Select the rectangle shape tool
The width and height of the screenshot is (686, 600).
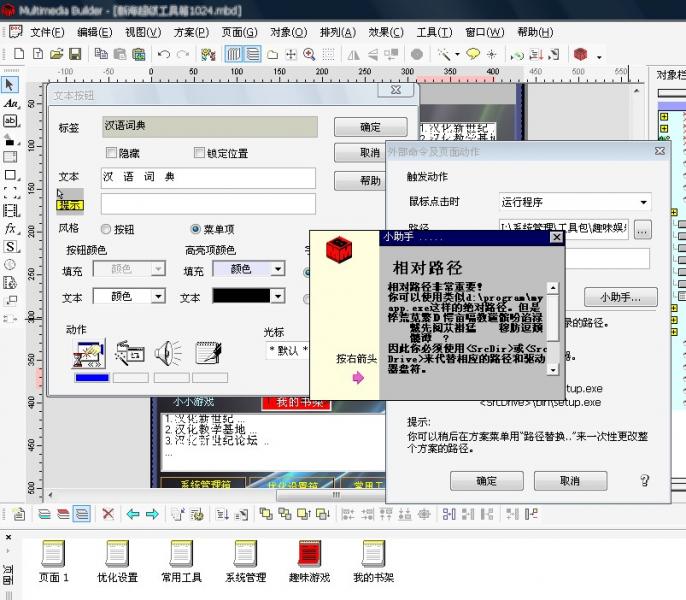[x=10, y=175]
